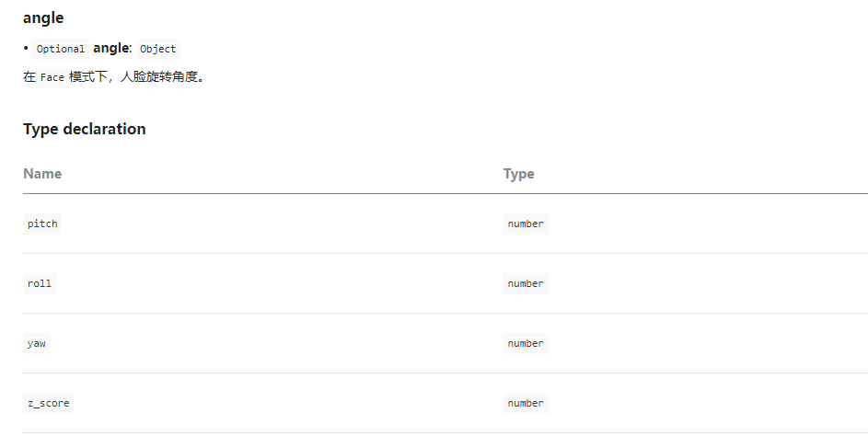This screenshot has width=868, height=436.
Task: Click number type in z_score row
Action: (x=526, y=403)
